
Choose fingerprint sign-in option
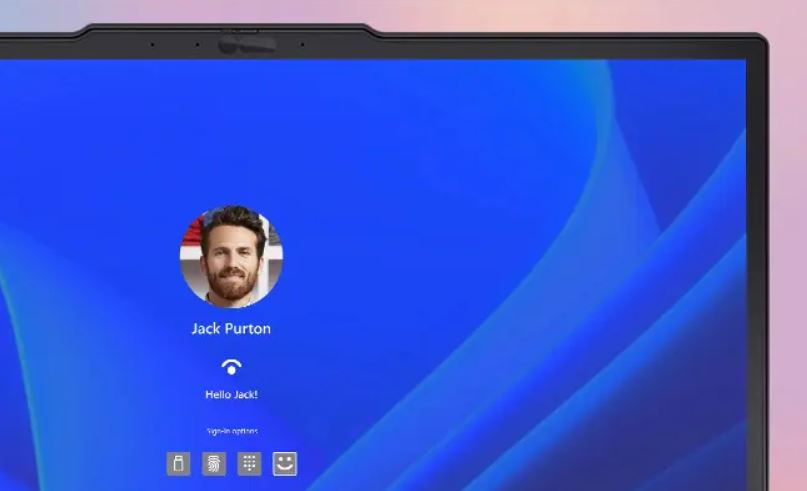coord(214,463)
